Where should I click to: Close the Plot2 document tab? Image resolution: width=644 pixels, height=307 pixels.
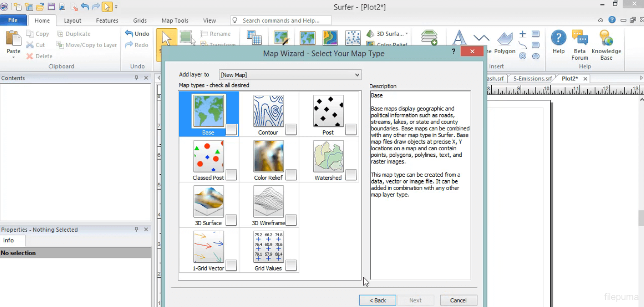click(x=585, y=79)
